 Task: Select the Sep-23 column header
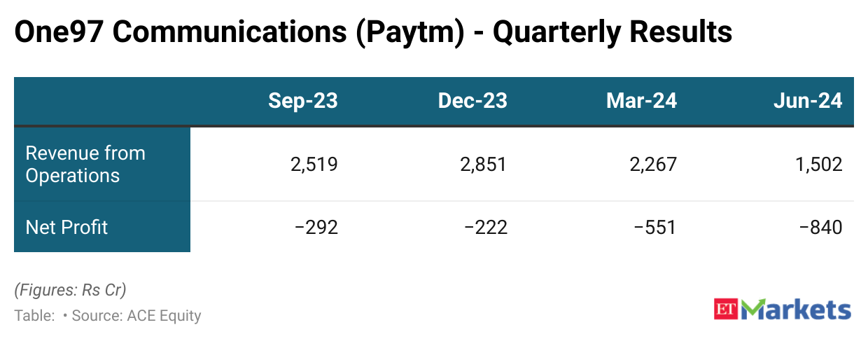(302, 101)
